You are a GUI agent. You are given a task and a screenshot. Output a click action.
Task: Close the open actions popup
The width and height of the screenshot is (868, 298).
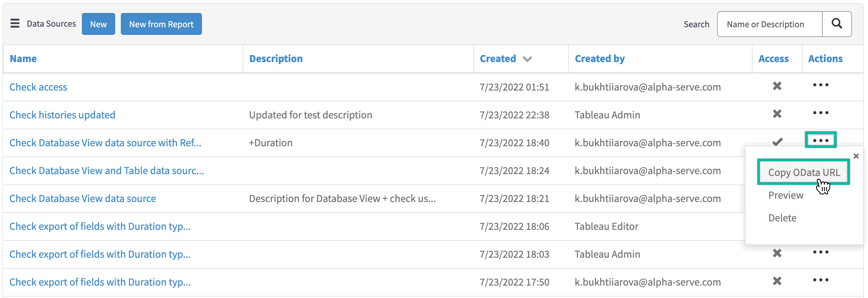click(x=856, y=156)
